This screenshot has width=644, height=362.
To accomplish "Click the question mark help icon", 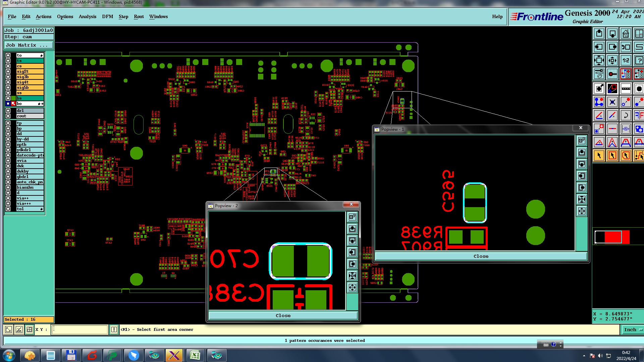I will coord(639,60).
